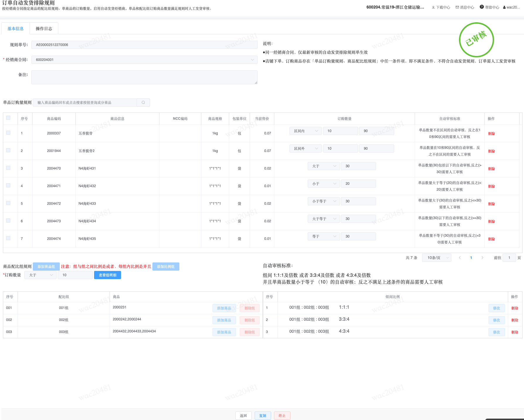
Task: Select the 基本信息 tab
Action: (x=16, y=28)
